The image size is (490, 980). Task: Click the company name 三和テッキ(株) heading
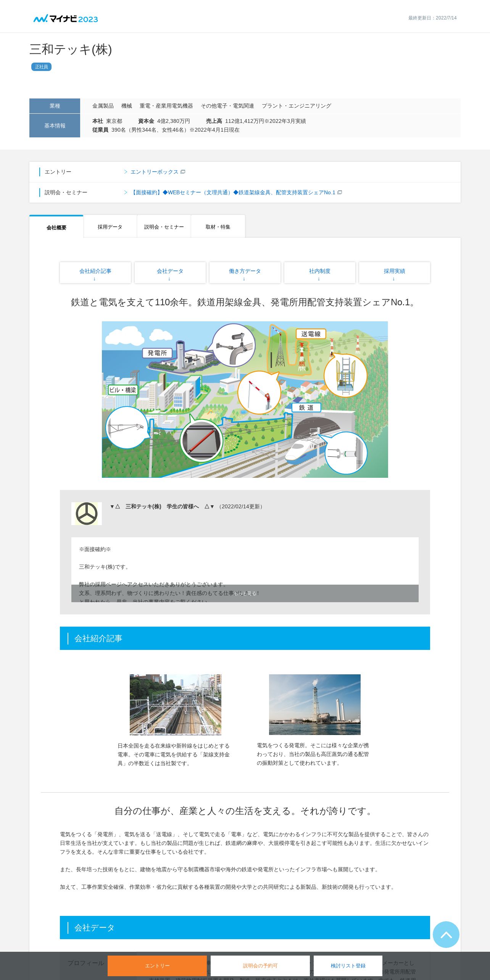coord(71,49)
